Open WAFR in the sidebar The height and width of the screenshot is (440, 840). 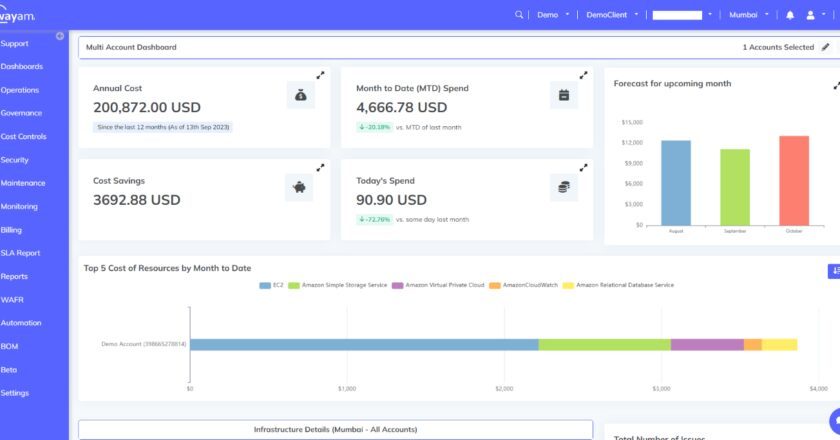coord(12,300)
